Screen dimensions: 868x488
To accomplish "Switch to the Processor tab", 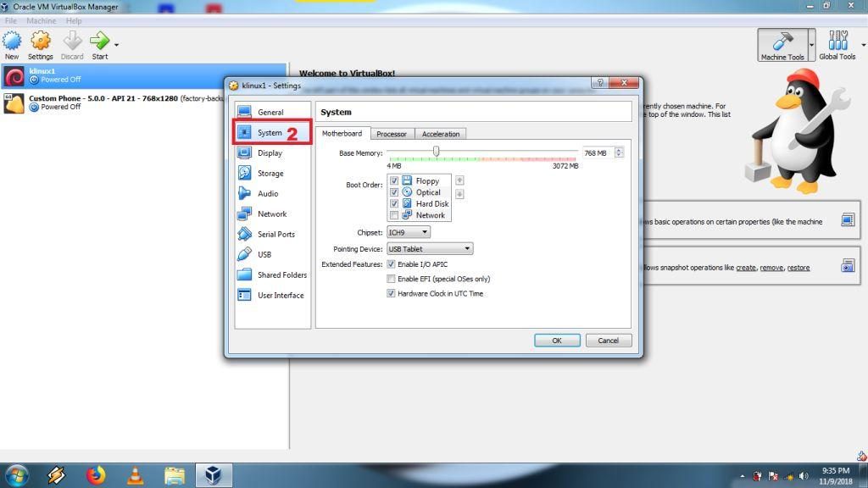I will click(x=392, y=134).
